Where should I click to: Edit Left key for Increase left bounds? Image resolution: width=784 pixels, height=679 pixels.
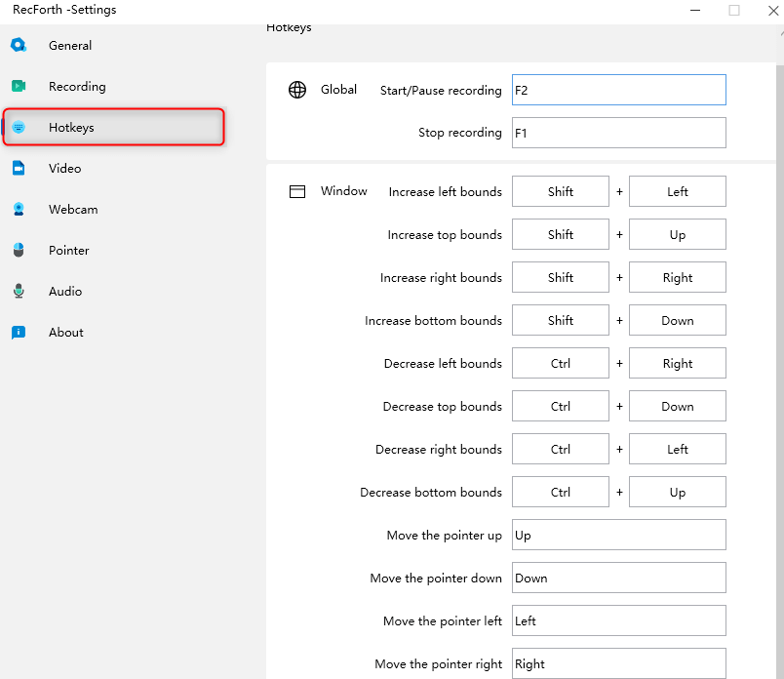[x=678, y=191]
